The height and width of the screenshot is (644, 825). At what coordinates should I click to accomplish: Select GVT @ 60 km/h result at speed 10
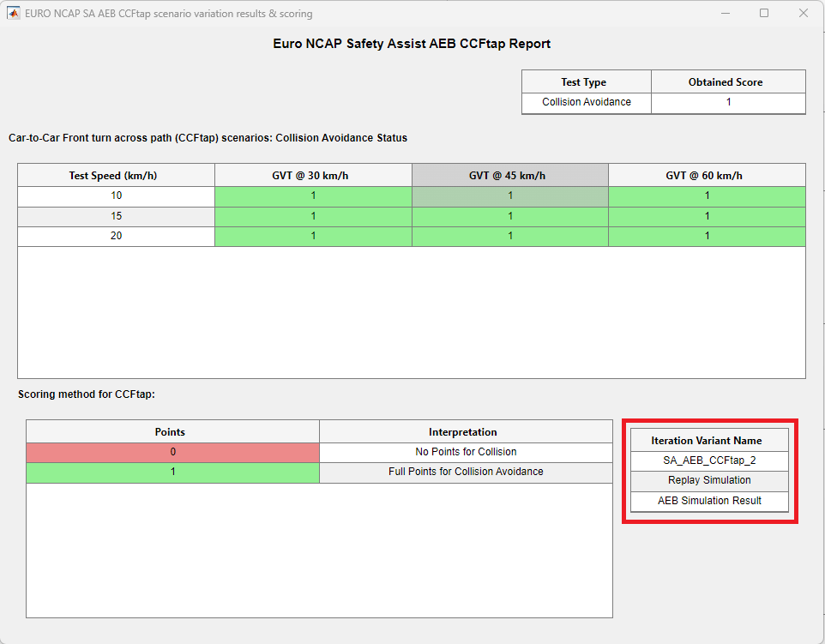pos(707,196)
